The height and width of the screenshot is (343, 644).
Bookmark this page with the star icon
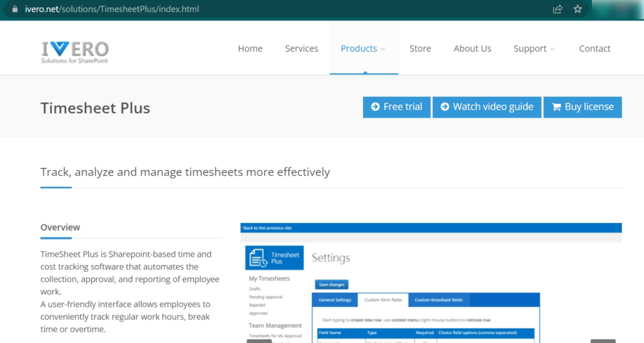(x=577, y=9)
